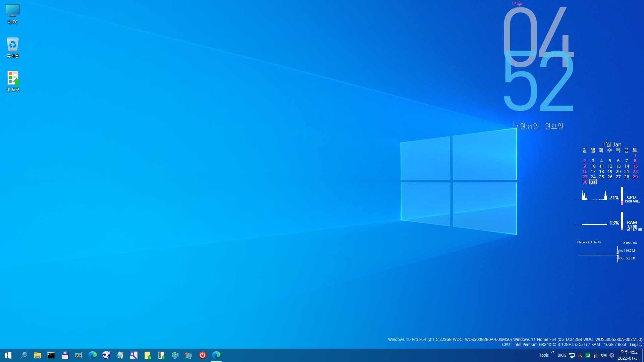This screenshot has width=644, height=362.
Task: Click the taskbar list icon with green arrow
Action: pyautogui.click(x=161, y=355)
